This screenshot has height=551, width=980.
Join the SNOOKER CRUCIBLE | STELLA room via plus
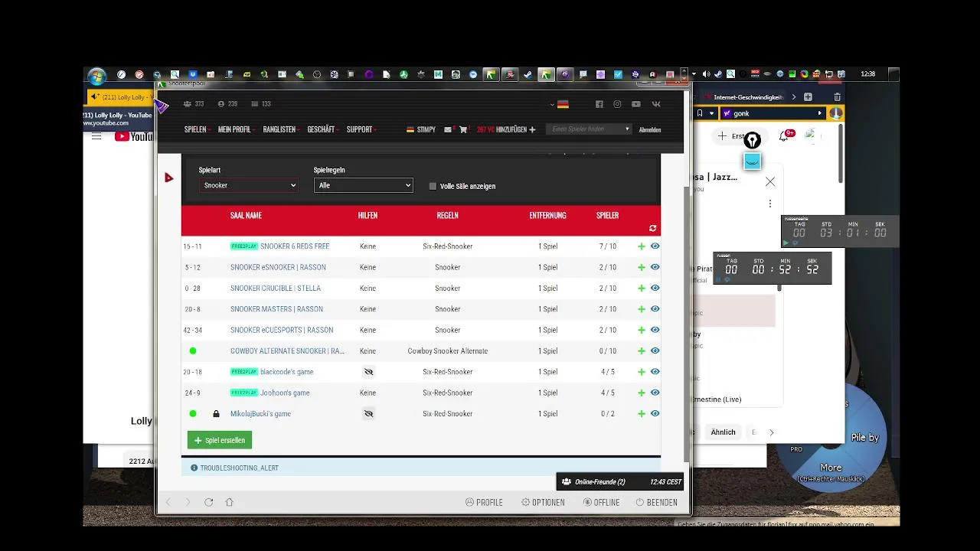tap(642, 289)
